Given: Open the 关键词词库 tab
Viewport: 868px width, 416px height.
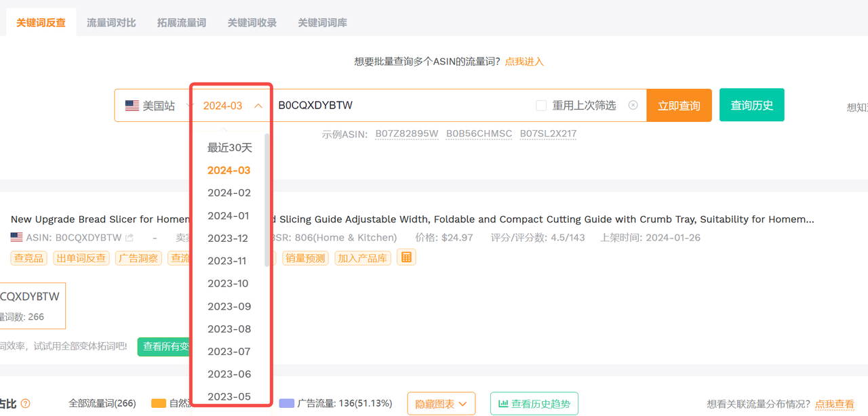Looking at the screenshot, I should click(x=323, y=22).
